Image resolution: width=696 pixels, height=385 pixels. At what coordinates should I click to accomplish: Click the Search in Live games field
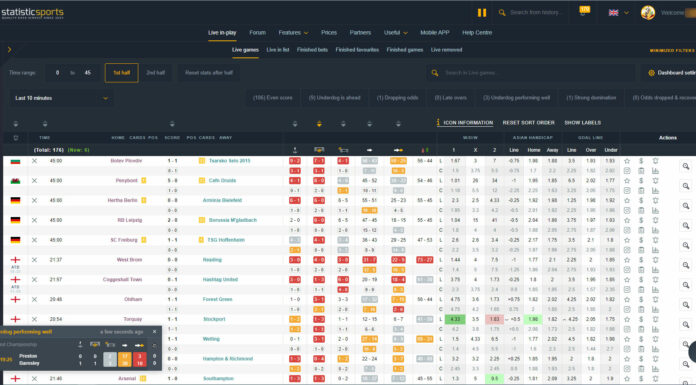530,73
